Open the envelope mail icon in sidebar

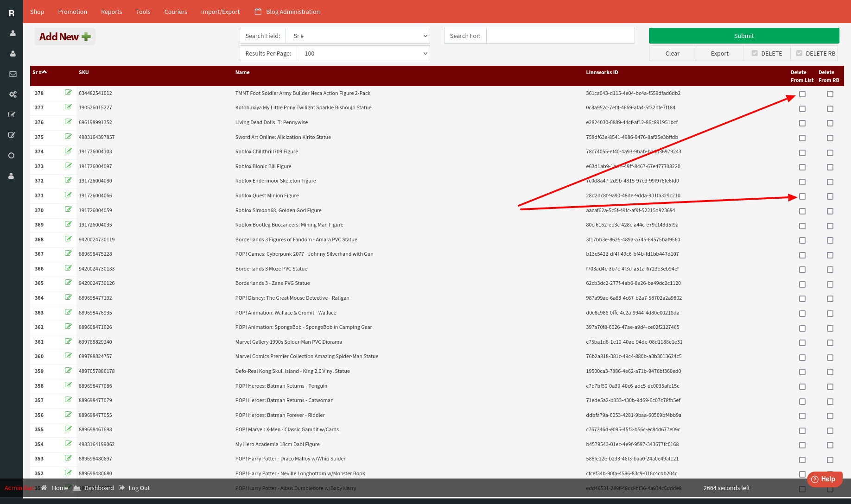[x=13, y=74]
